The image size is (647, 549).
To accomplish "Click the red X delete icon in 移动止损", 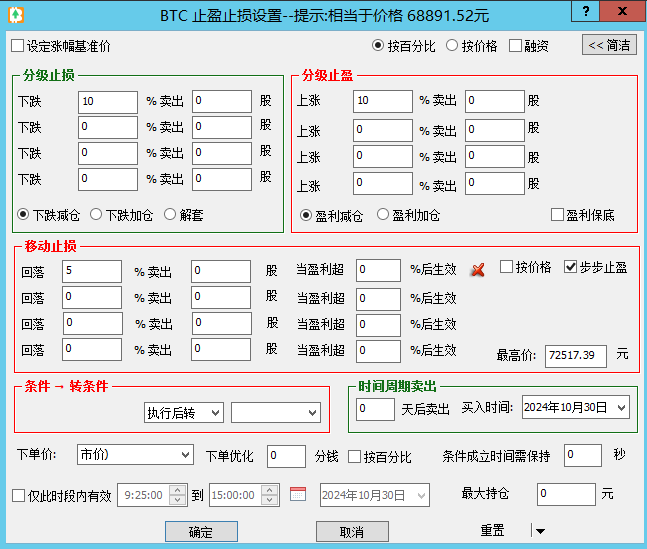I will (478, 270).
